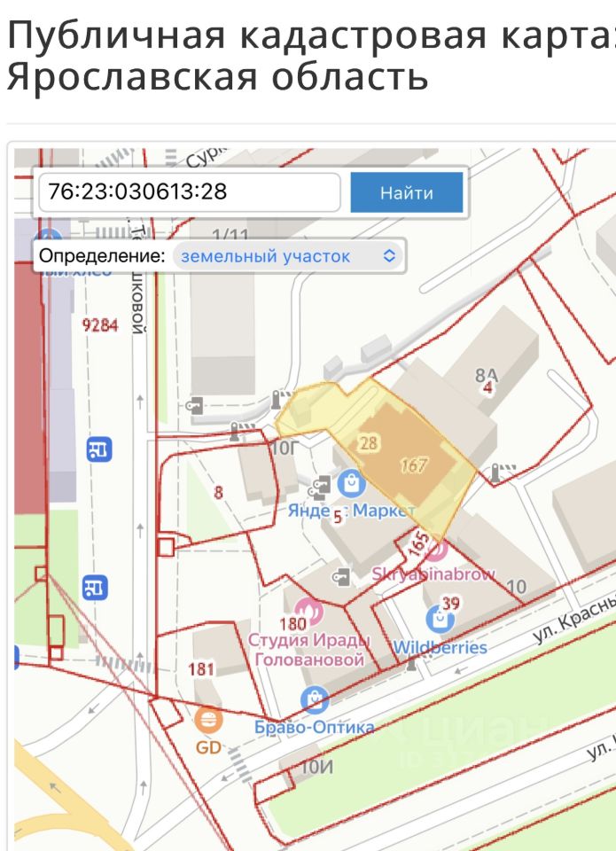Click building label 8А on the map
Screen dimensions: 616x851
pyautogui.click(x=487, y=376)
